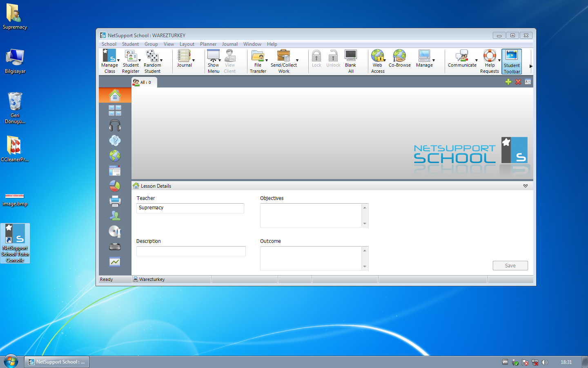Open the instant messenger users view in sidebar

point(115,216)
